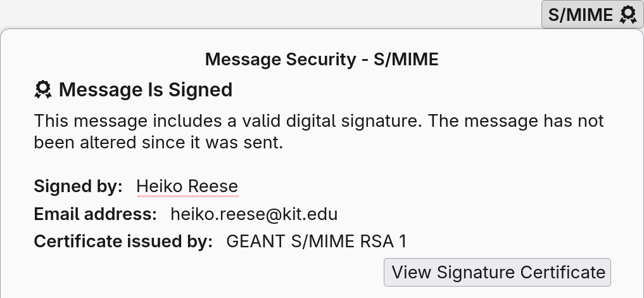Click "This message includes" at the description start
The height and width of the screenshot is (298, 644).
coord(128,121)
